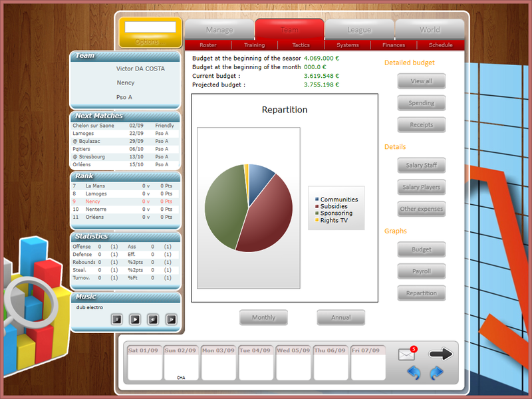The width and height of the screenshot is (532, 399).
Task: Play the music track
Action: 135,320
